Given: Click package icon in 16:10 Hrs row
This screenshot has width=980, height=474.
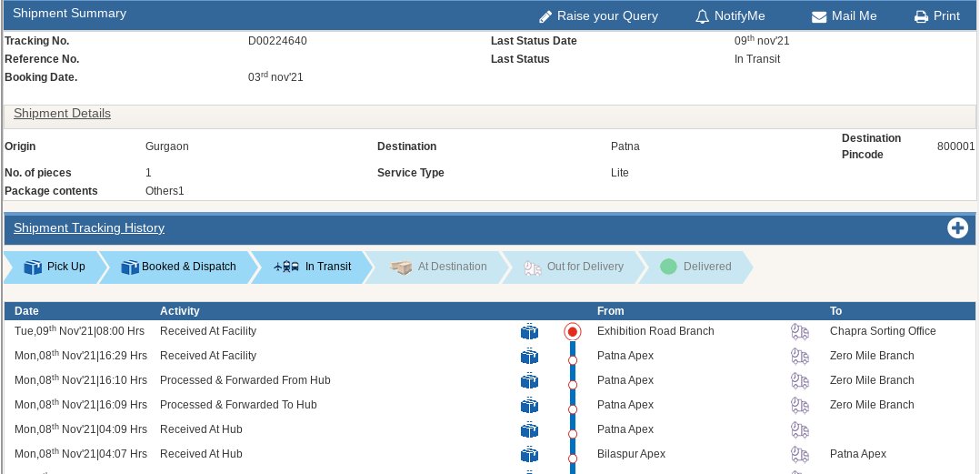Looking at the screenshot, I should click(x=529, y=380).
